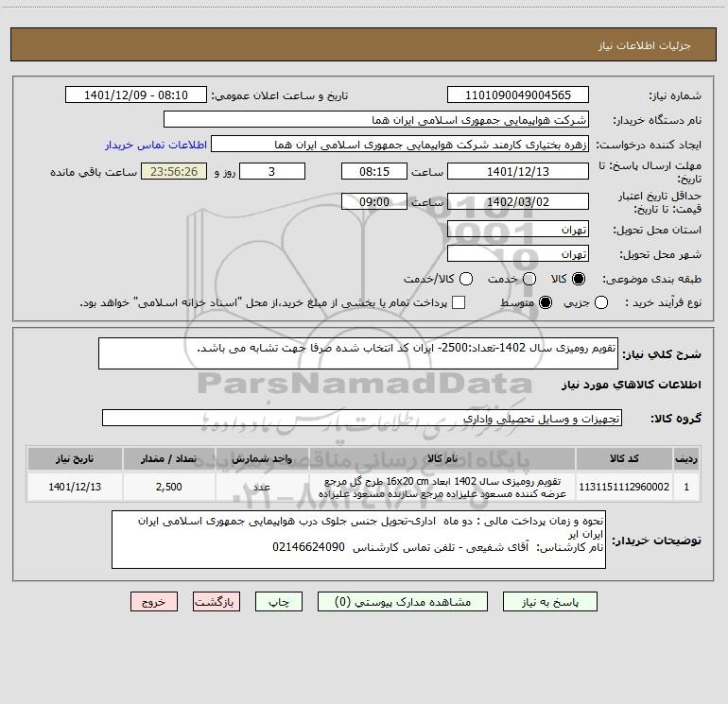Click the بازگشت back button

pyautogui.click(x=217, y=601)
